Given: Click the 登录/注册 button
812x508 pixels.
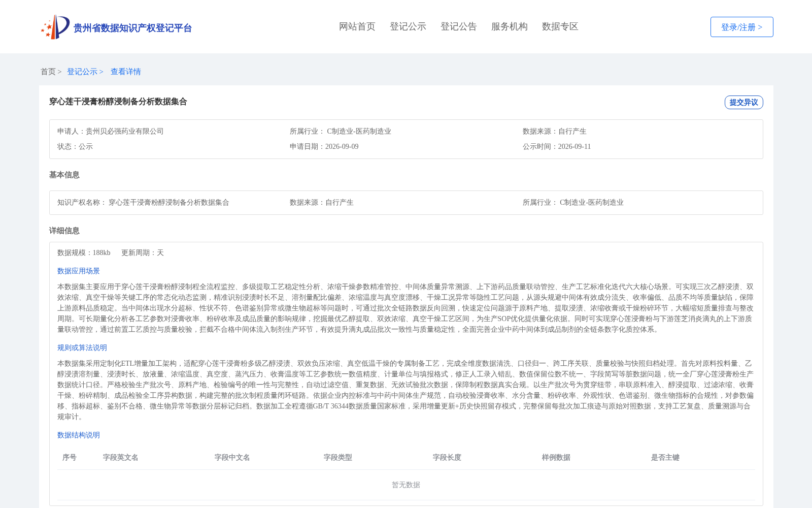Looking at the screenshot, I should click(x=741, y=27).
